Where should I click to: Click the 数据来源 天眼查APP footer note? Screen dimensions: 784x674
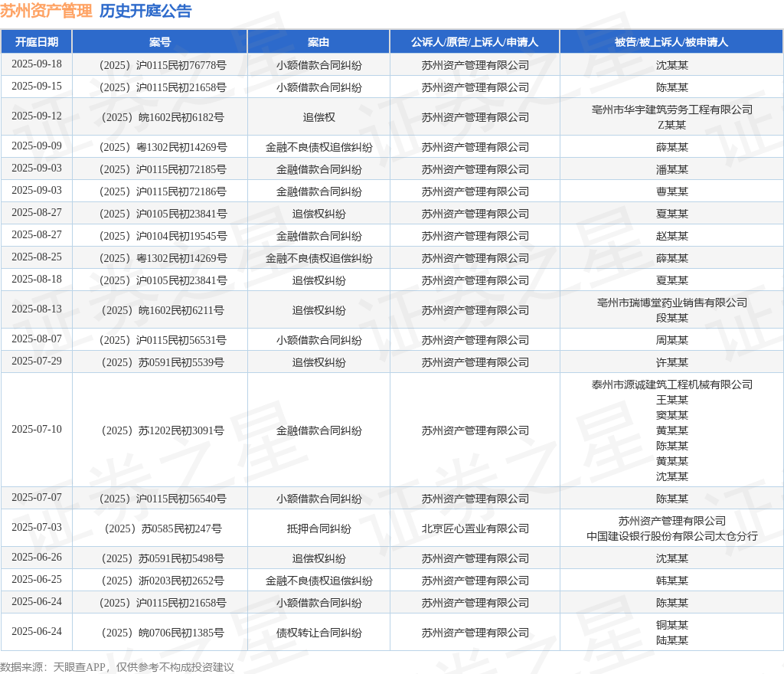pos(117,667)
